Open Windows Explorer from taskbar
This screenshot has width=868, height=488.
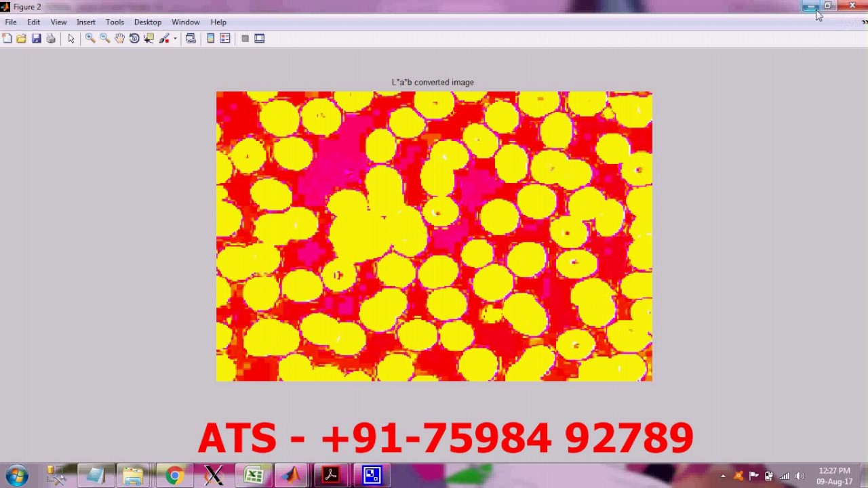[134, 475]
